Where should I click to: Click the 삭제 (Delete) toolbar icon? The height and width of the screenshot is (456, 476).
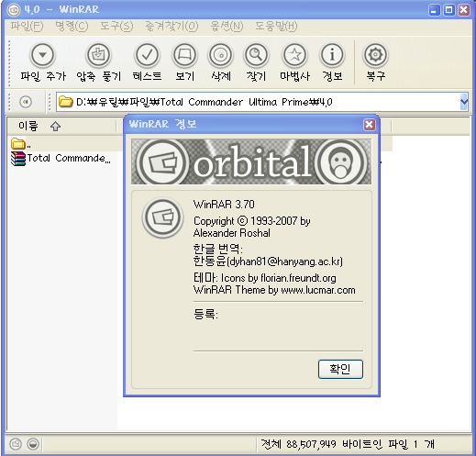(220, 55)
